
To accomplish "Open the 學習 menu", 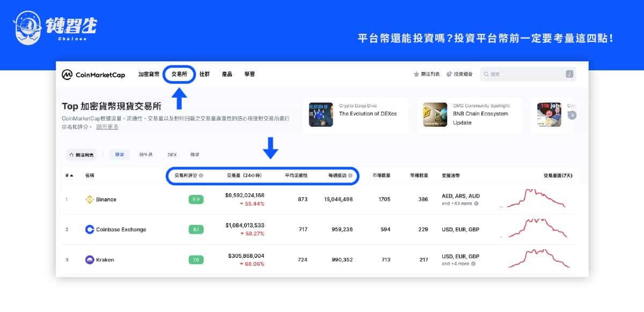I will click(250, 74).
